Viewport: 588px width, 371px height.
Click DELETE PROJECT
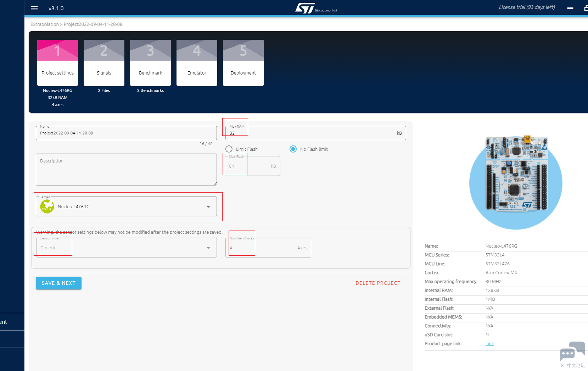378,283
